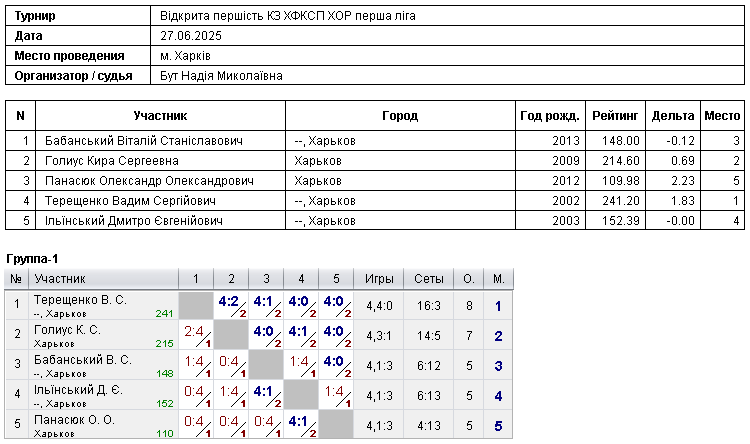Click the Место column header

point(722,116)
